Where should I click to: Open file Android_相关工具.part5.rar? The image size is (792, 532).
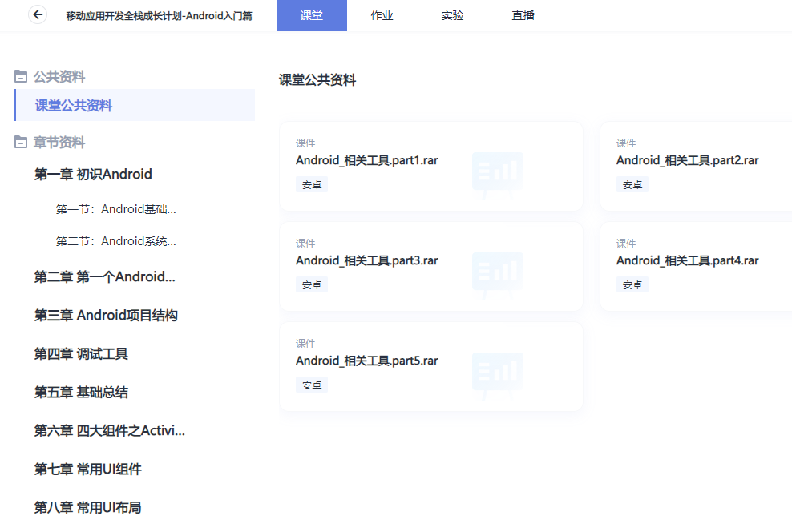tap(366, 361)
